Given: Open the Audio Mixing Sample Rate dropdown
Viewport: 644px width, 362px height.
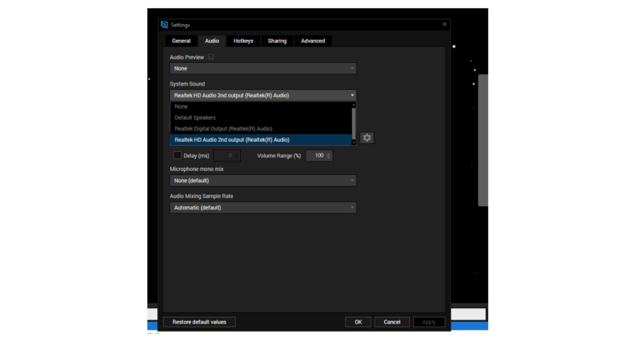Looking at the screenshot, I should (263, 208).
